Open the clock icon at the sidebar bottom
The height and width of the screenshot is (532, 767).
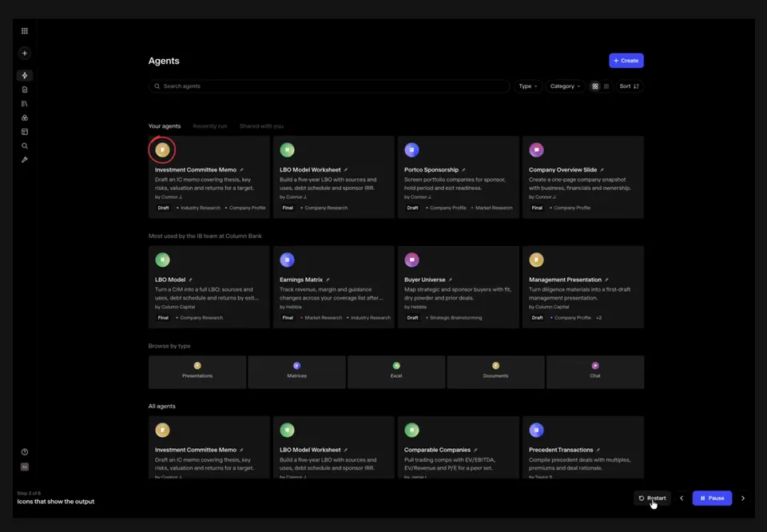[25, 452]
